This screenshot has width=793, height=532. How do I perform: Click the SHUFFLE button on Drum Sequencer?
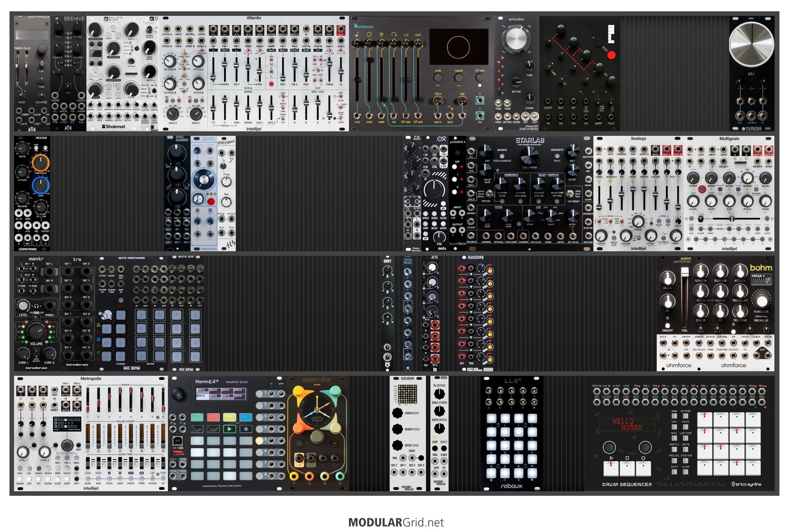pos(674,449)
